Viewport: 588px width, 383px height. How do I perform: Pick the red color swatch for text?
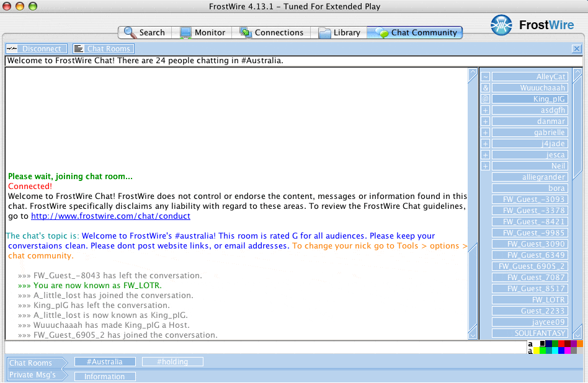(561, 343)
